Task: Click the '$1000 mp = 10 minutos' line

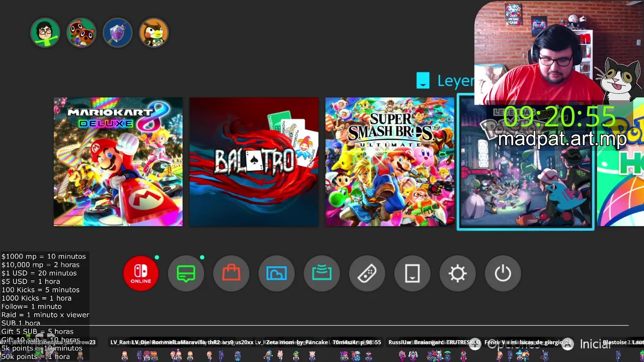Action: [44, 256]
